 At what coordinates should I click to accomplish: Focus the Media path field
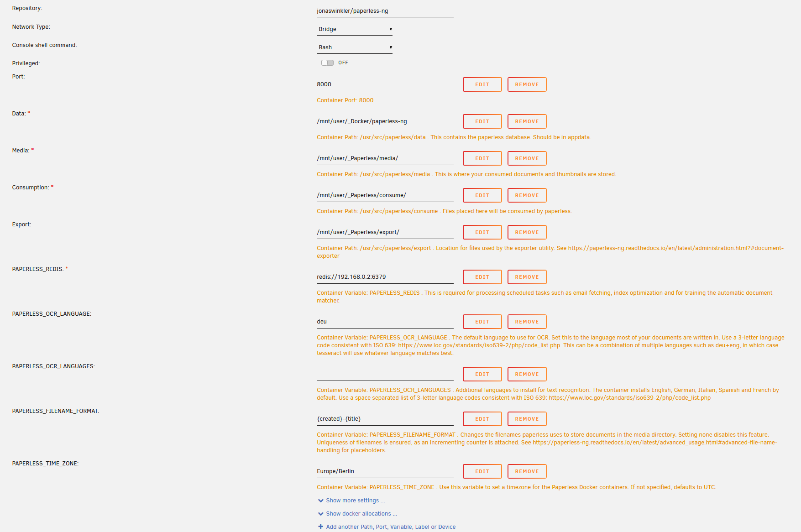(385, 158)
